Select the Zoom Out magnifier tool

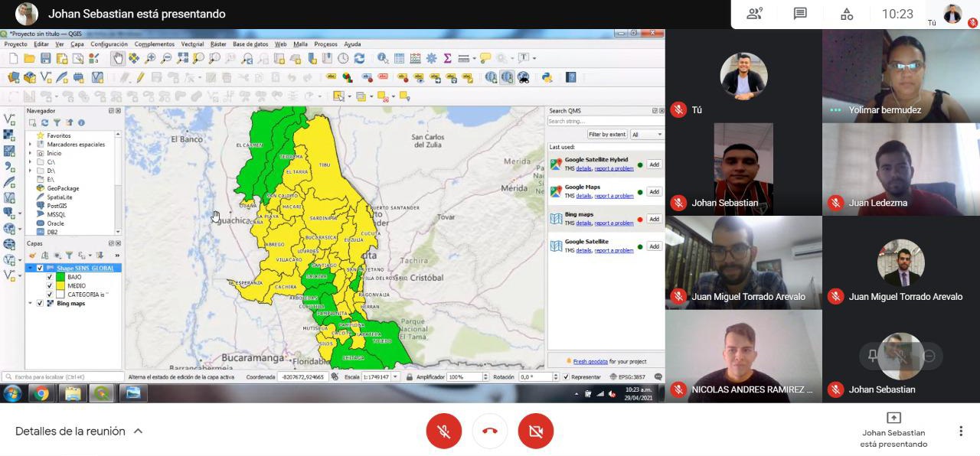[166, 58]
